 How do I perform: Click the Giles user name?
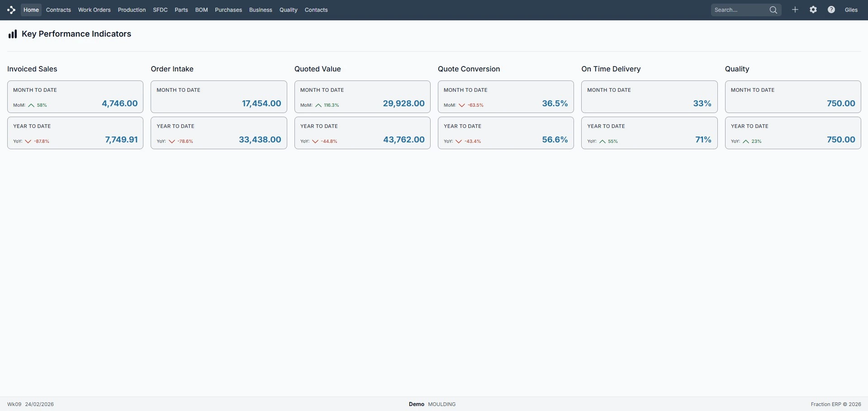(x=852, y=9)
